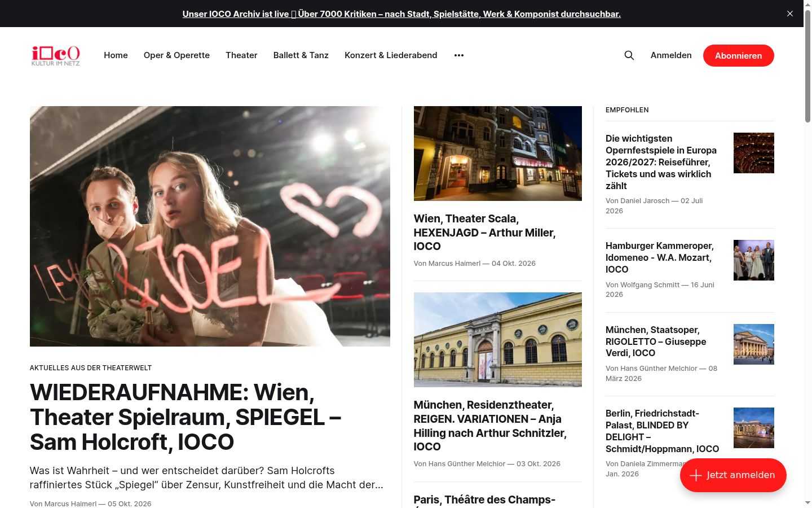Open Ballett & Tanz section
Image resolution: width=812 pixels, height=508 pixels.
pyautogui.click(x=301, y=55)
